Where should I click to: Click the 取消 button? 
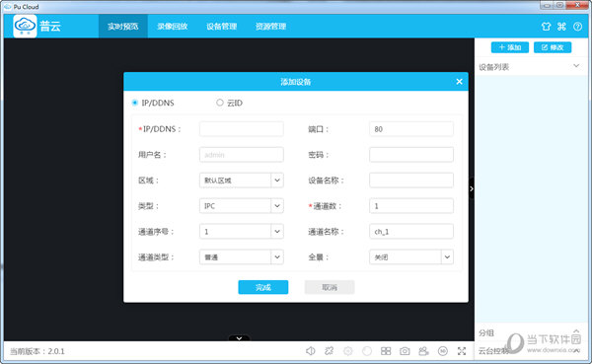point(330,287)
